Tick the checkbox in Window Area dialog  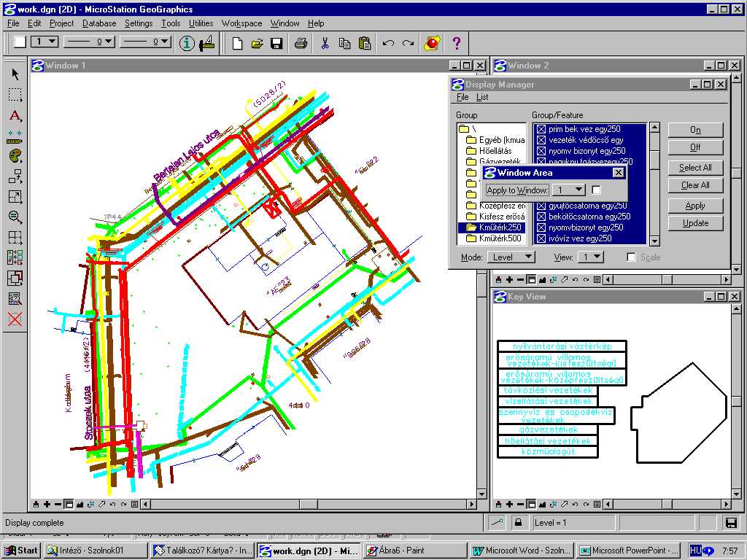[x=596, y=190]
